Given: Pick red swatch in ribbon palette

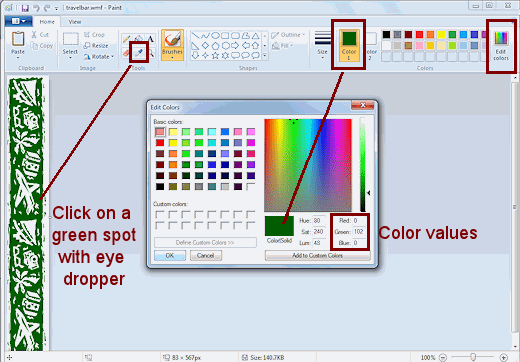Looking at the screenshot, I should pyautogui.click(x=419, y=34).
